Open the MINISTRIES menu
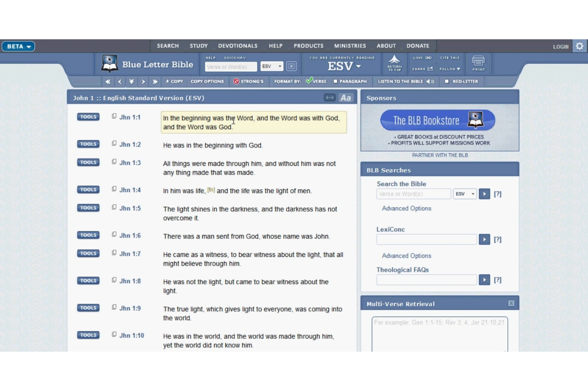 point(350,46)
